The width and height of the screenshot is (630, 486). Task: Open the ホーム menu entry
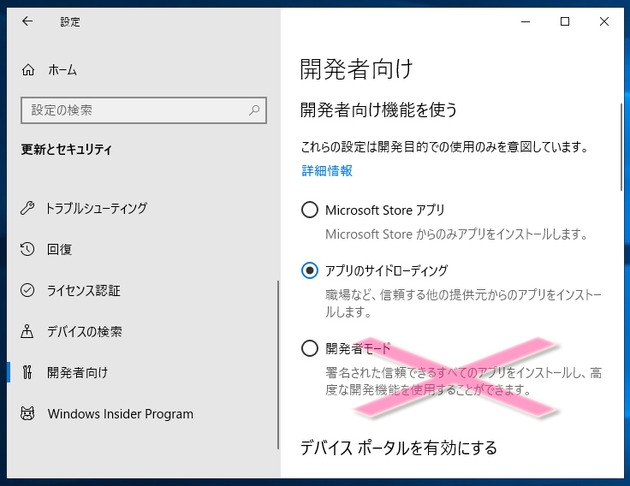pos(62,70)
